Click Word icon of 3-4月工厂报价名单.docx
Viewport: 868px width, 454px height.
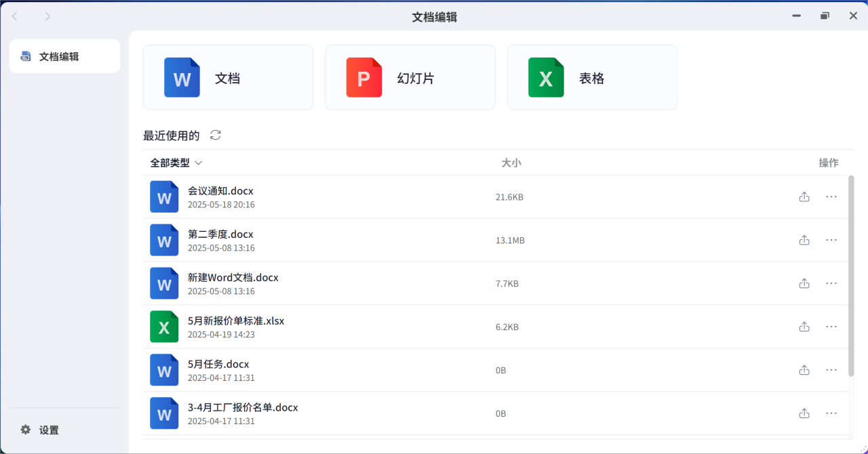click(164, 414)
